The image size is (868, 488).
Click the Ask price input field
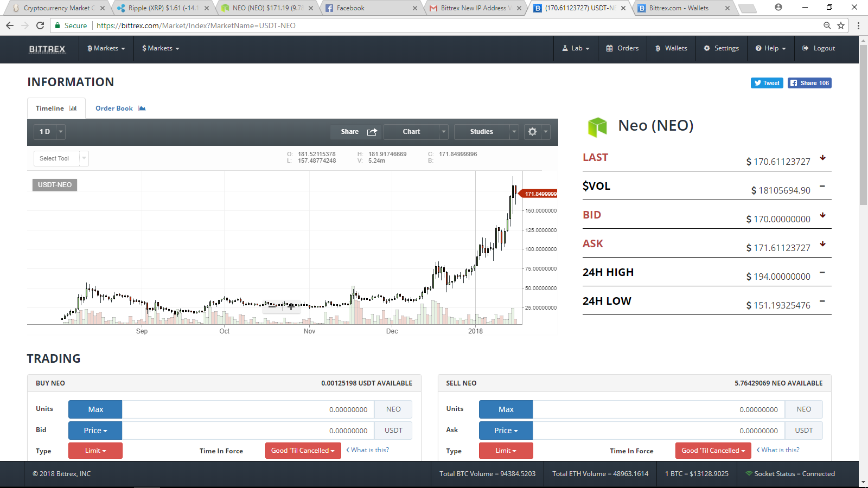(659, 431)
